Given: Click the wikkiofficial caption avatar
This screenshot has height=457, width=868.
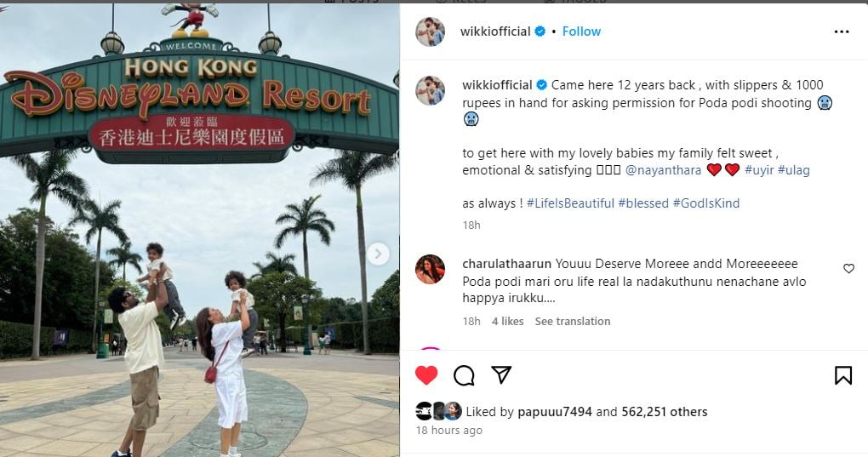Looking at the screenshot, I should [430, 91].
